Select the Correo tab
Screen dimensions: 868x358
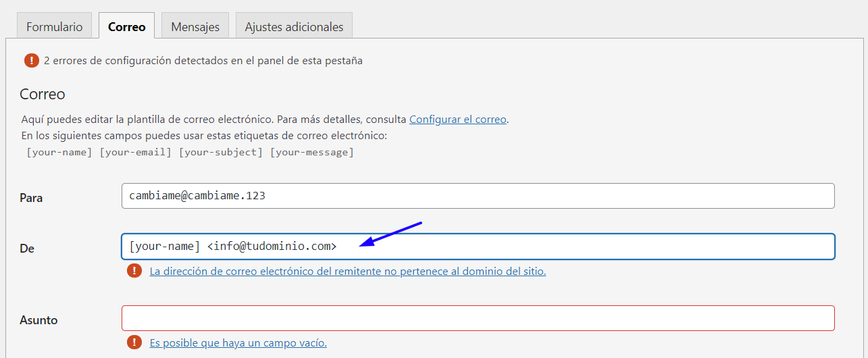[x=127, y=26]
